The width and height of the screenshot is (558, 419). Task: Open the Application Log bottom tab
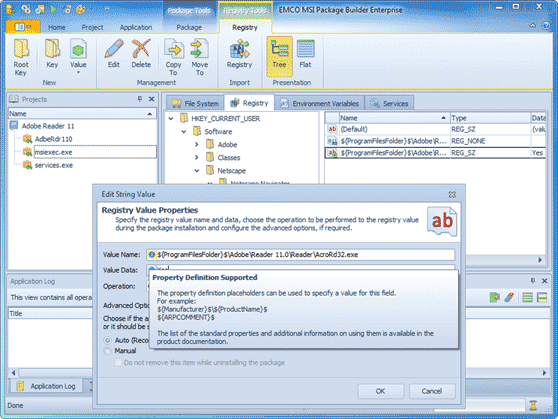point(46,386)
